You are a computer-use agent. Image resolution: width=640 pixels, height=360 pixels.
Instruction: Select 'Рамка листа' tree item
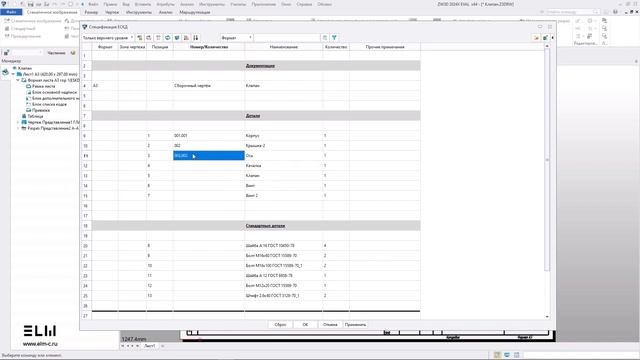pos(43,87)
